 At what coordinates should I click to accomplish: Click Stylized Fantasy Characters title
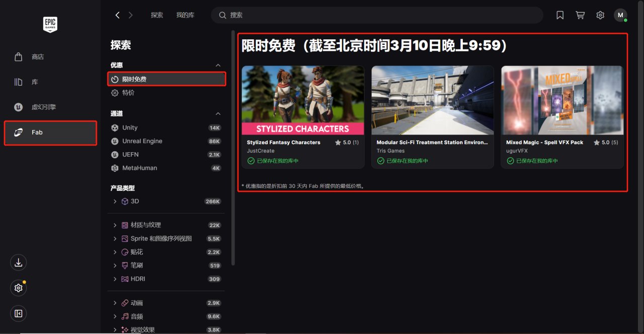coord(284,143)
